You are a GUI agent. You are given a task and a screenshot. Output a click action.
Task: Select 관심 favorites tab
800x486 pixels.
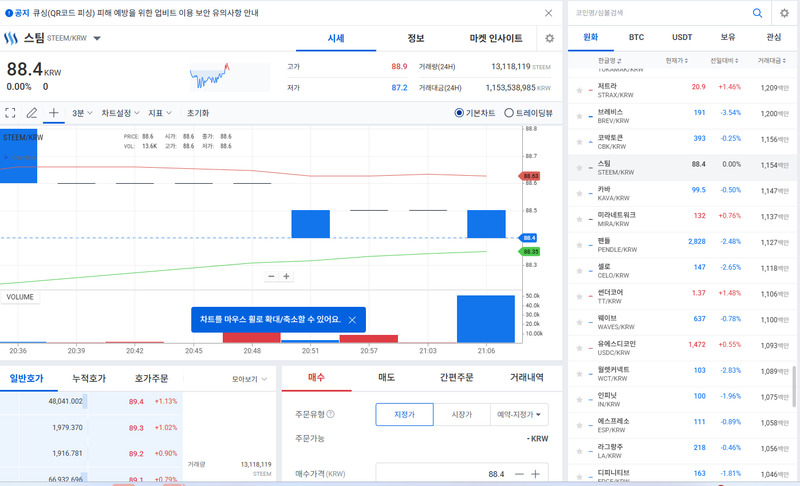click(773, 37)
